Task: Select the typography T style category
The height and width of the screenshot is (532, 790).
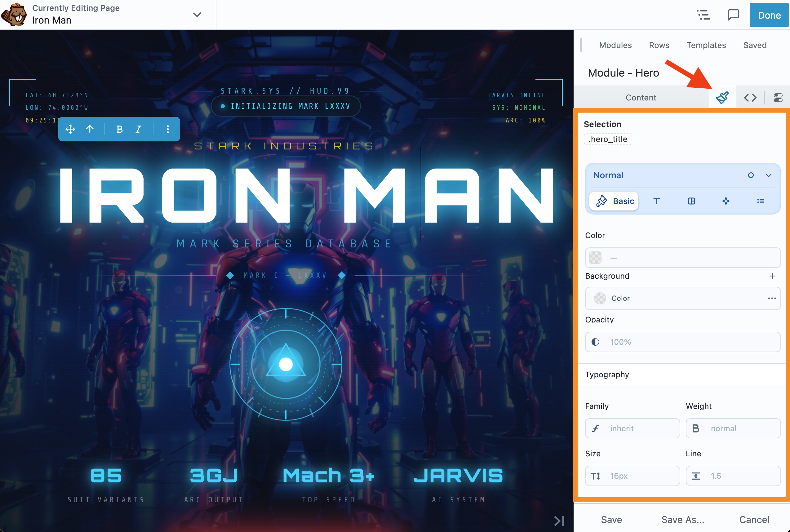Action: click(657, 201)
